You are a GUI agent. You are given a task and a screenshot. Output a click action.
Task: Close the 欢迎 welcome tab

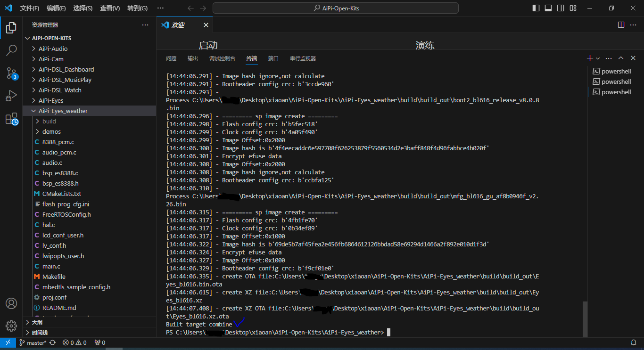click(206, 25)
